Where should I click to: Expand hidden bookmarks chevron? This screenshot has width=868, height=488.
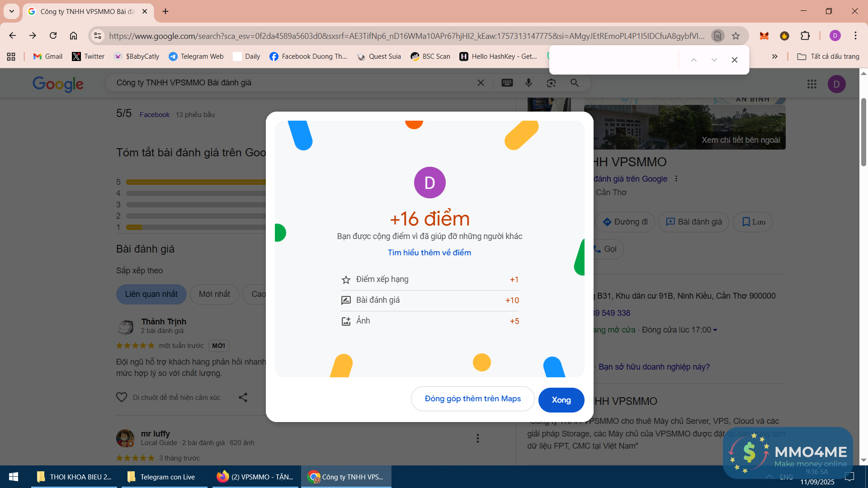point(774,56)
